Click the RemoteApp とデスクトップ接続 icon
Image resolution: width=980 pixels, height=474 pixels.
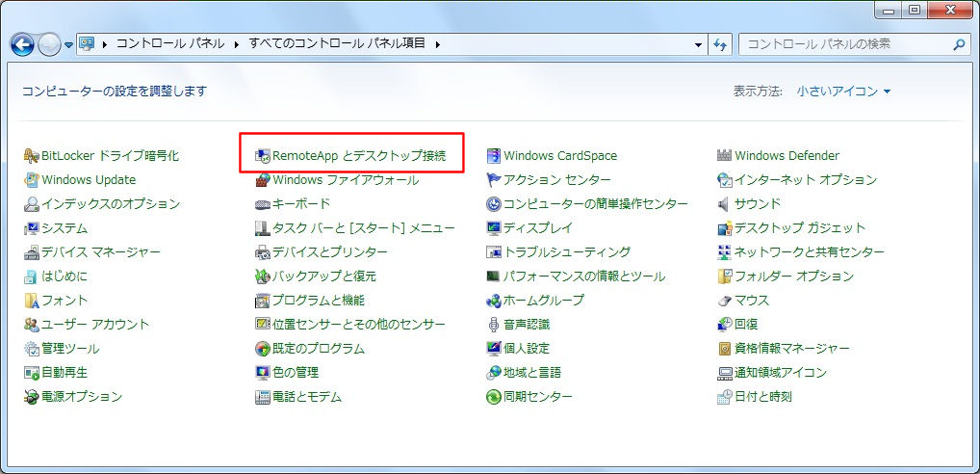[x=263, y=156]
